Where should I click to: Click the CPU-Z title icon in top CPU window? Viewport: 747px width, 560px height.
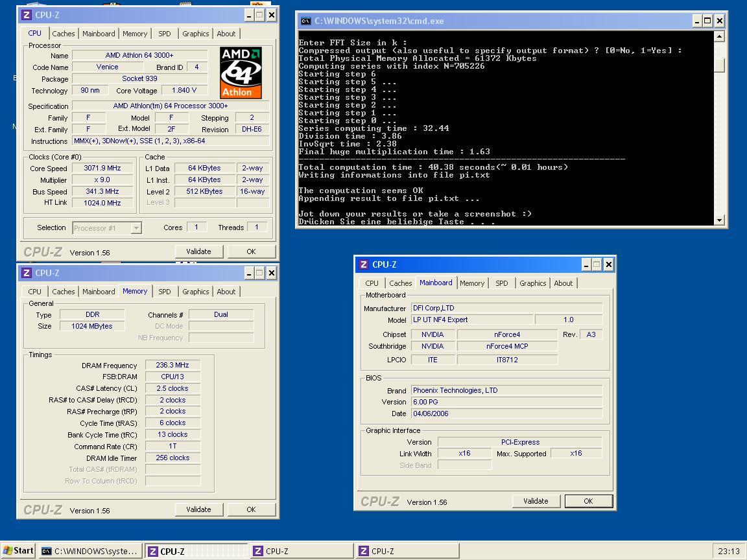point(27,16)
